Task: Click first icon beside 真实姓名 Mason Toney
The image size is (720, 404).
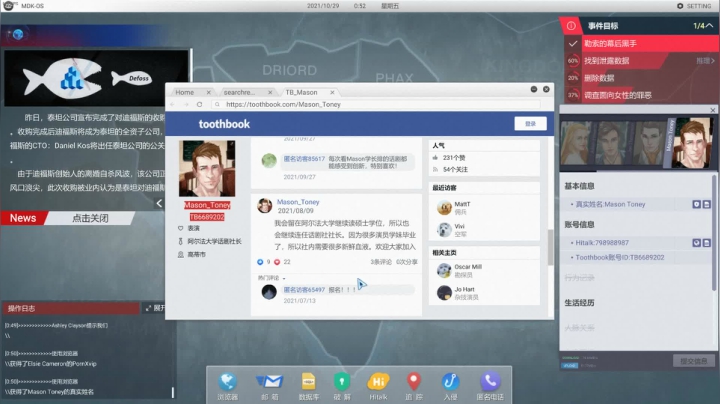Action: click(x=696, y=204)
